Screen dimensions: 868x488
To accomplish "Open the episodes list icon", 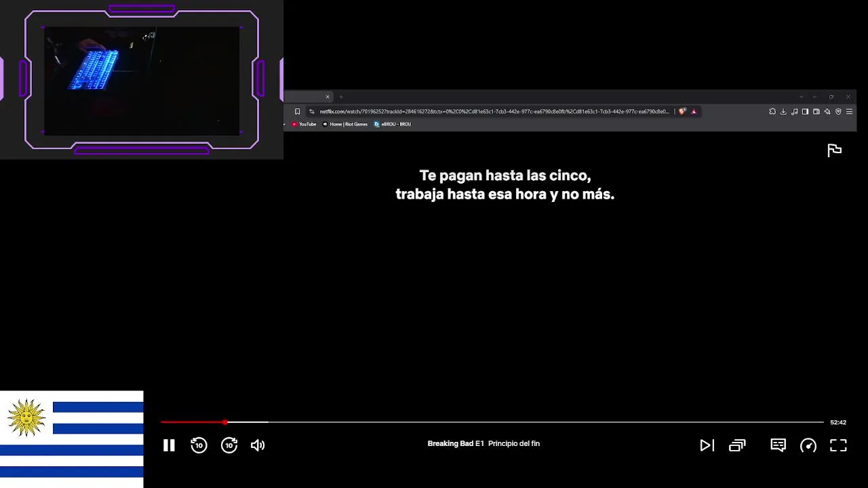I will tap(737, 445).
